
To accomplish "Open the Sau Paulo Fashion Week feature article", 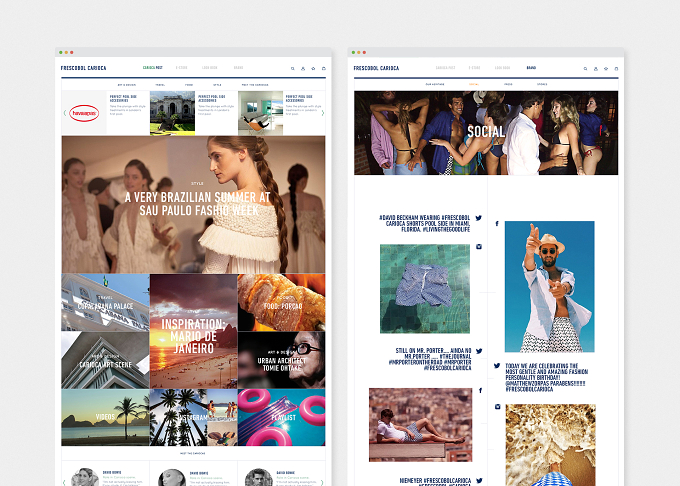I will pyautogui.click(x=193, y=204).
